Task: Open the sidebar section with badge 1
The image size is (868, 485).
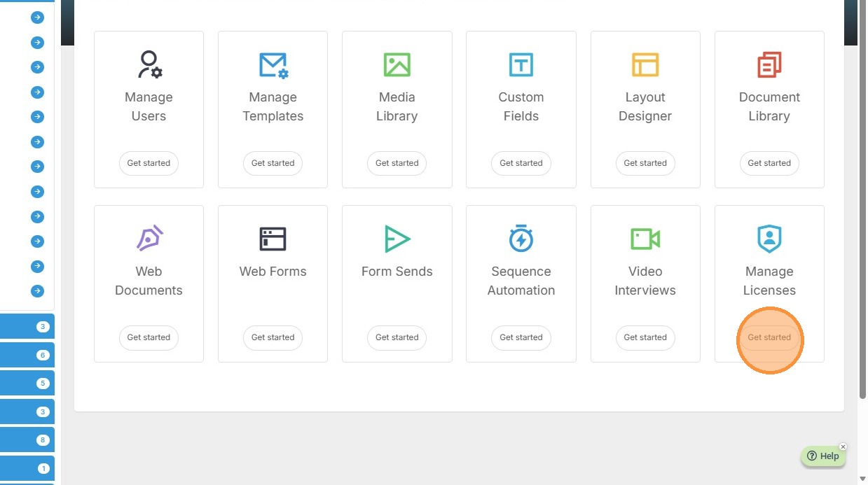Action: point(27,468)
